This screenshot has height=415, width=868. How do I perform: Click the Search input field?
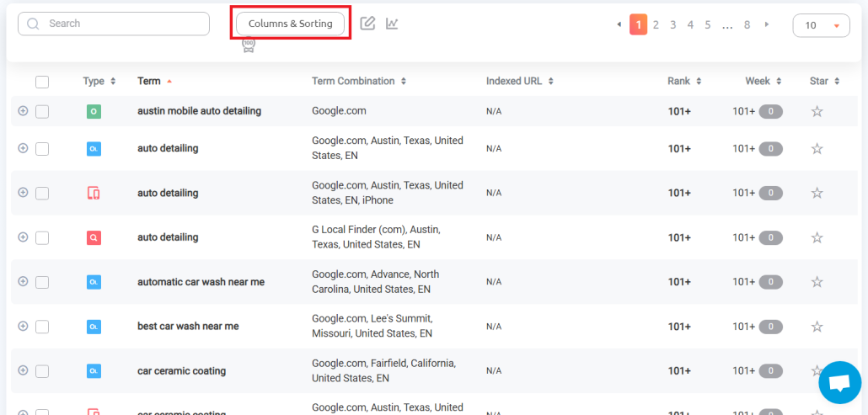click(x=114, y=24)
